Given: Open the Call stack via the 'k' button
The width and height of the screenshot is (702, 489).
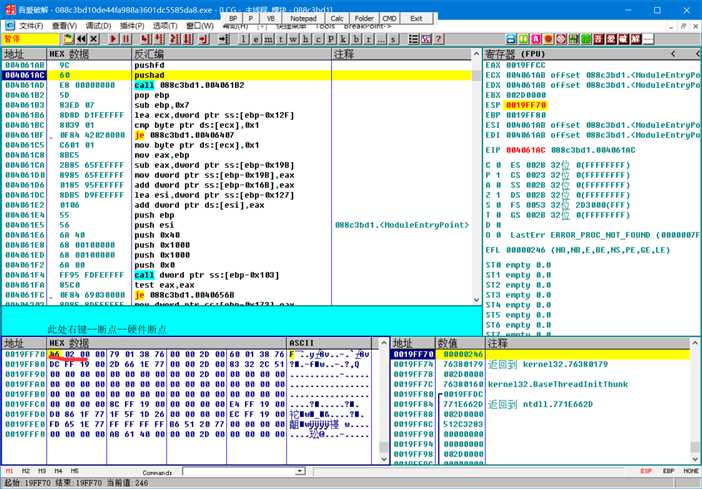Looking at the screenshot, I should (x=343, y=39).
